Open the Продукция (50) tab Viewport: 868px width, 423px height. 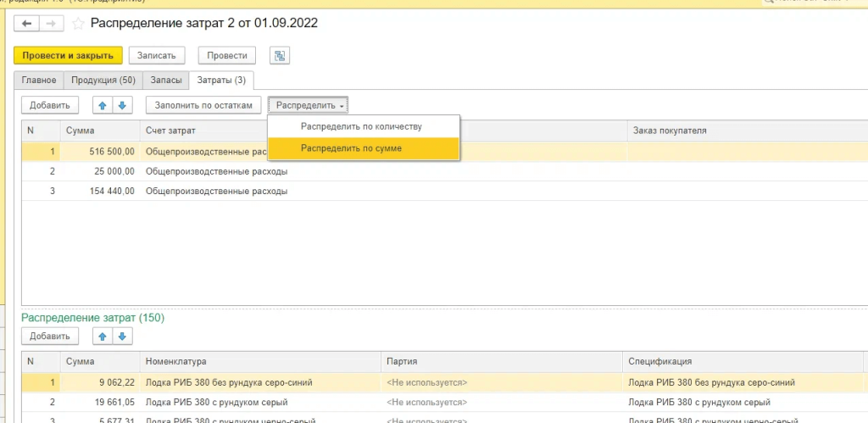tap(103, 81)
